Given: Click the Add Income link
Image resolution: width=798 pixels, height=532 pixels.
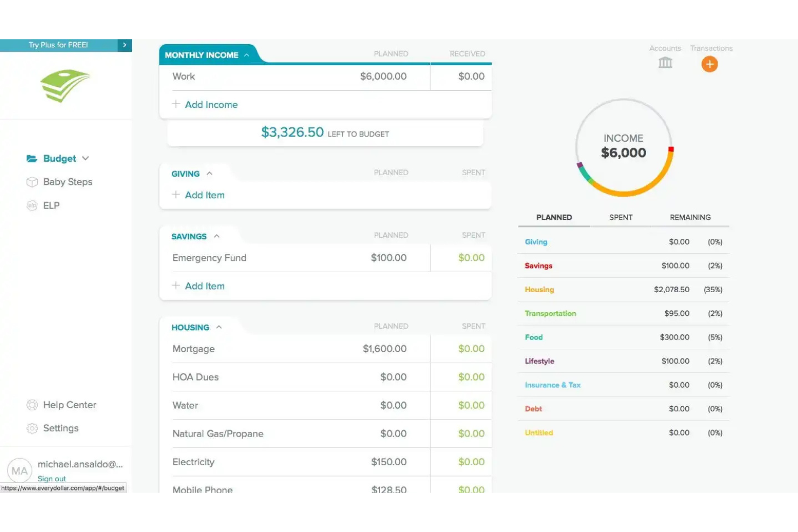Looking at the screenshot, I should (x=211, y=105).
